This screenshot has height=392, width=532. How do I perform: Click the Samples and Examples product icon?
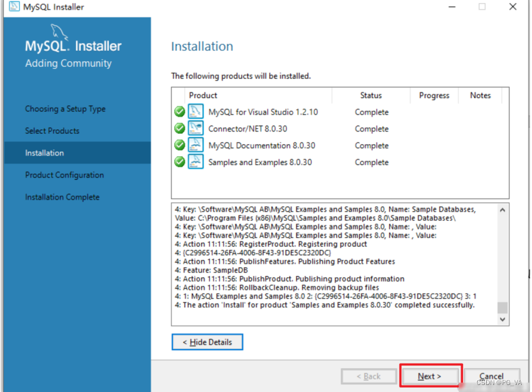196,161
